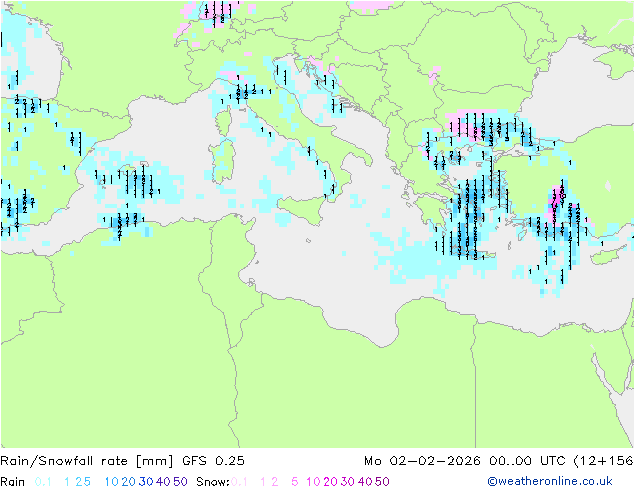Viewport: 634px width, 490px height.
Task: Click the island of Corsica on the map
Action: click(x=222, y=120)
